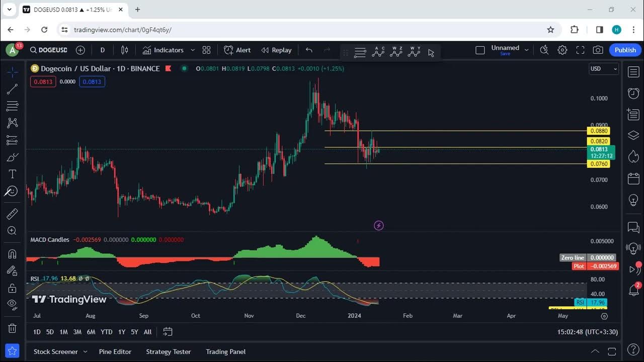
Task: Open the calendar panel
Action: (x=633, y=178)
